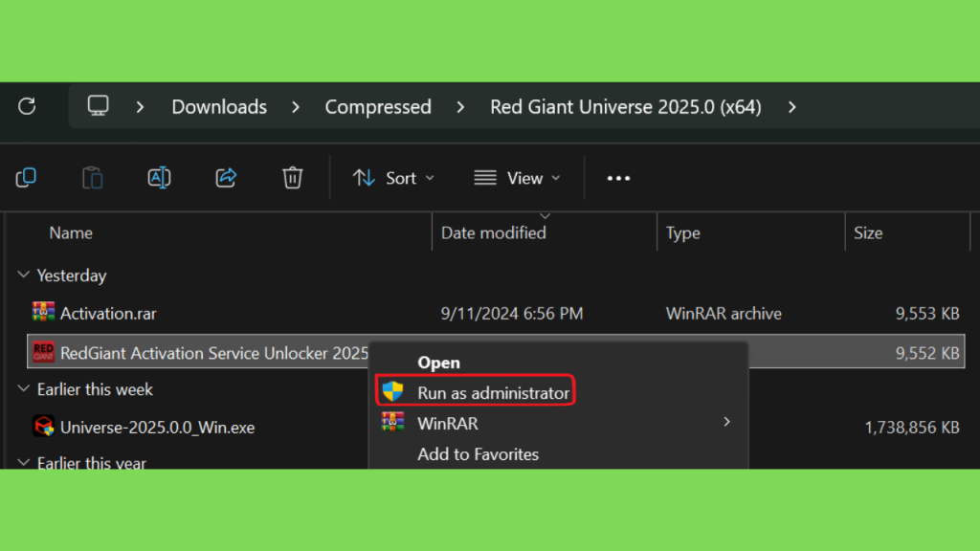Expand the chevron after Downloads
Image resolution: width=980 pixels, height=551 pixels.
(x=296, y=107)
